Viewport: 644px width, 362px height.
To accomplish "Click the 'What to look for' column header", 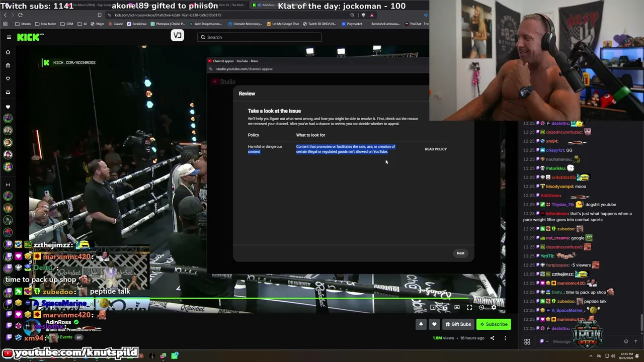I will (310, 135).
